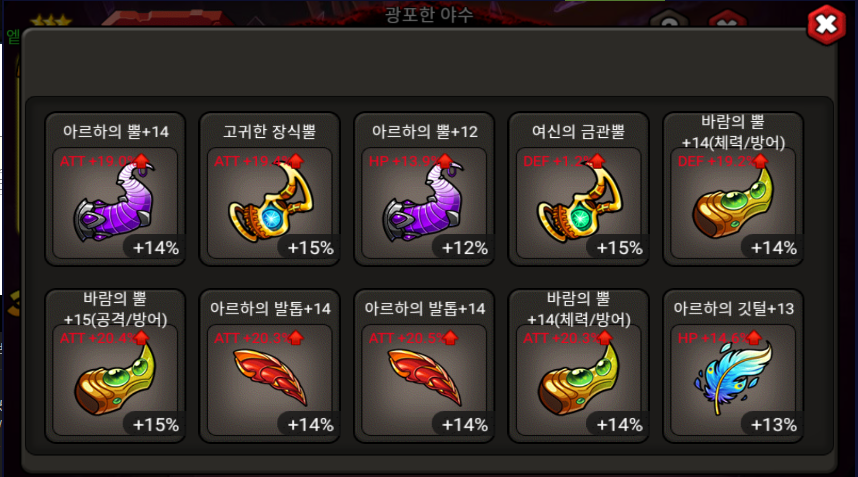This screenshot has height=477, width=858.
Task: Choose 아르하의 발톱+14 with ATT +20.3%
Action: point(269,366)
